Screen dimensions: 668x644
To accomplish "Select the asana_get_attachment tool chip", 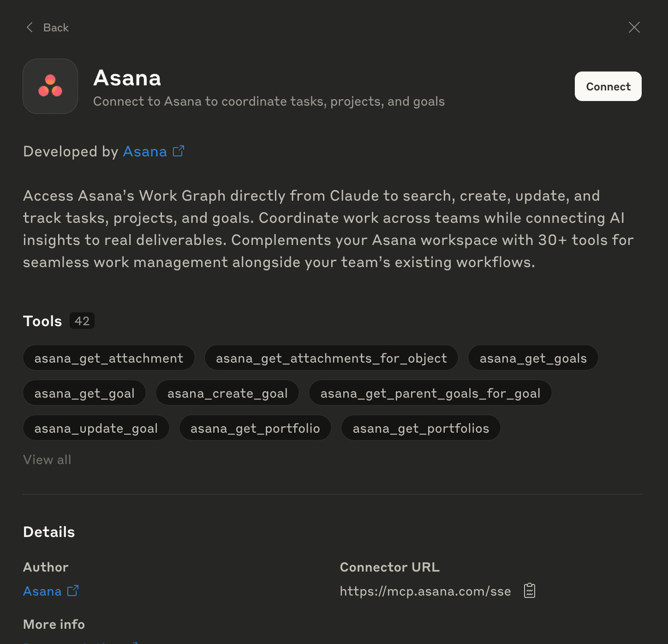I will (x=108, y=358).
